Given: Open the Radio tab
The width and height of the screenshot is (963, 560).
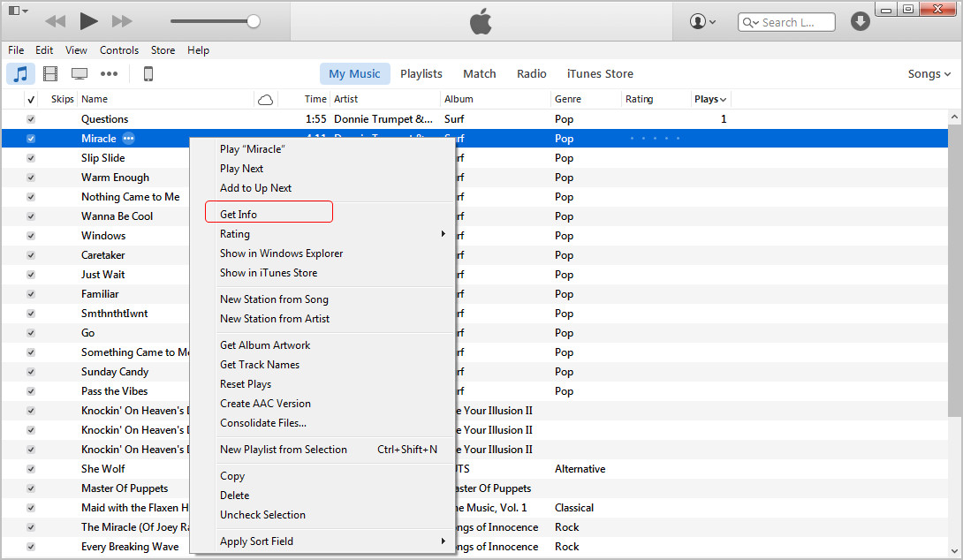Looking at the screenshot, I should point(531,73).
